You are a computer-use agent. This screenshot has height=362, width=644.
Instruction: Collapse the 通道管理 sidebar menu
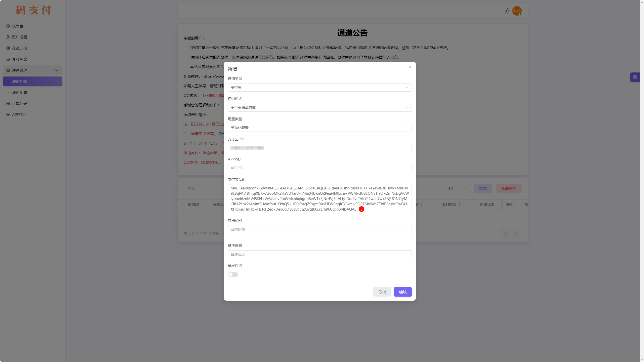click(x=33, y=70)
